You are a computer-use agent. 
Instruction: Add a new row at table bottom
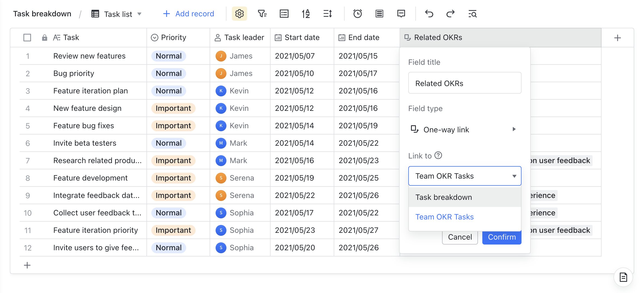[x=27, y=265]
